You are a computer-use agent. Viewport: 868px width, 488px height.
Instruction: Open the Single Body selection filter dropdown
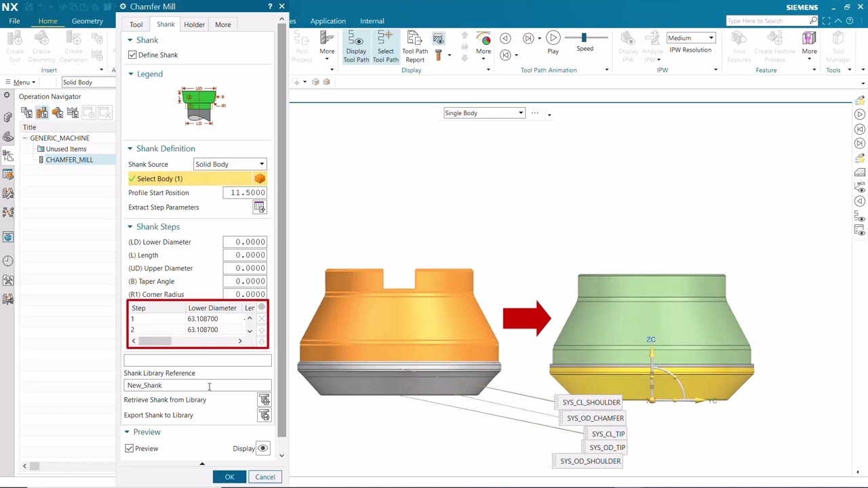[484, 113]
